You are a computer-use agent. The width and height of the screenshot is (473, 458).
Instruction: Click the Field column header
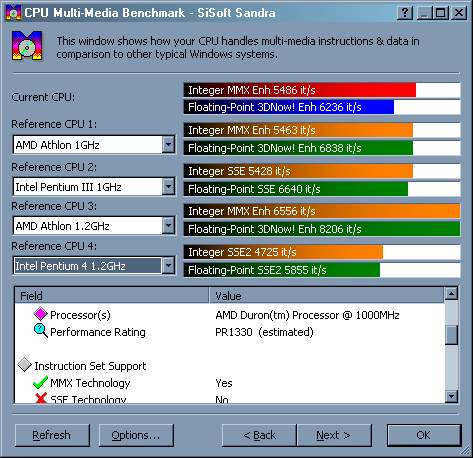(112, 296)
